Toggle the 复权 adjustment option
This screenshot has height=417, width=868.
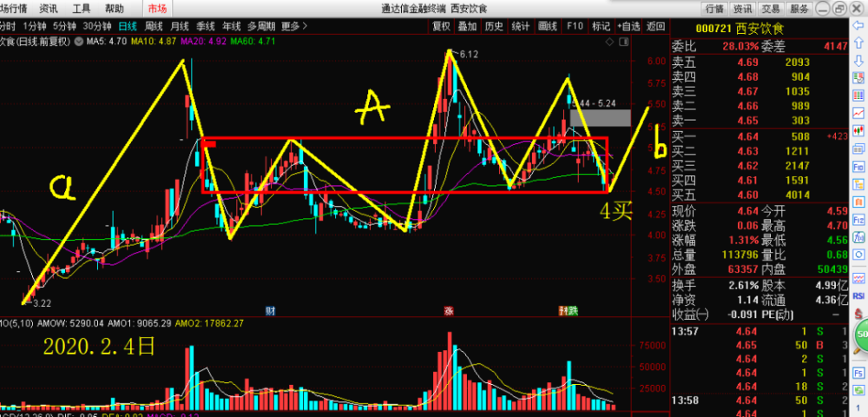(x=441, y=26)
